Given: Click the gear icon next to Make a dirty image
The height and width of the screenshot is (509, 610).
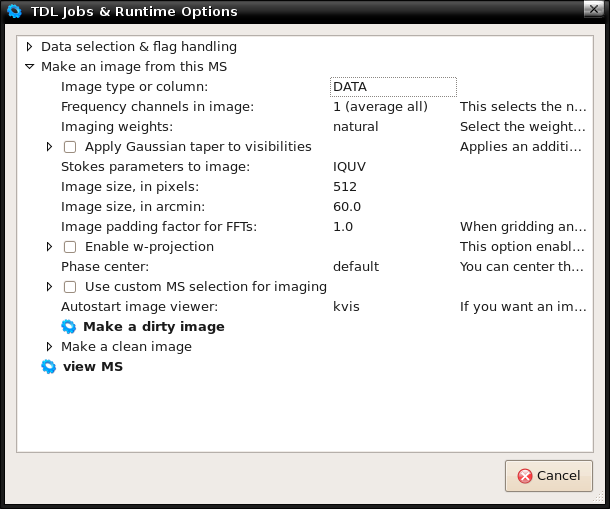Looking at the screenshot, I should [x=69, y=326].
